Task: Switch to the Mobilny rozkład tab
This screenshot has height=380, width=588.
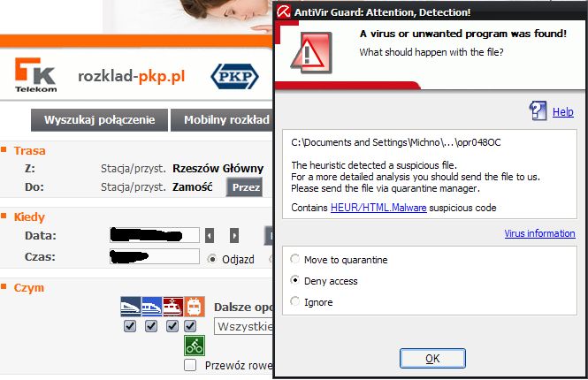Action: click(x=222, y=120)
